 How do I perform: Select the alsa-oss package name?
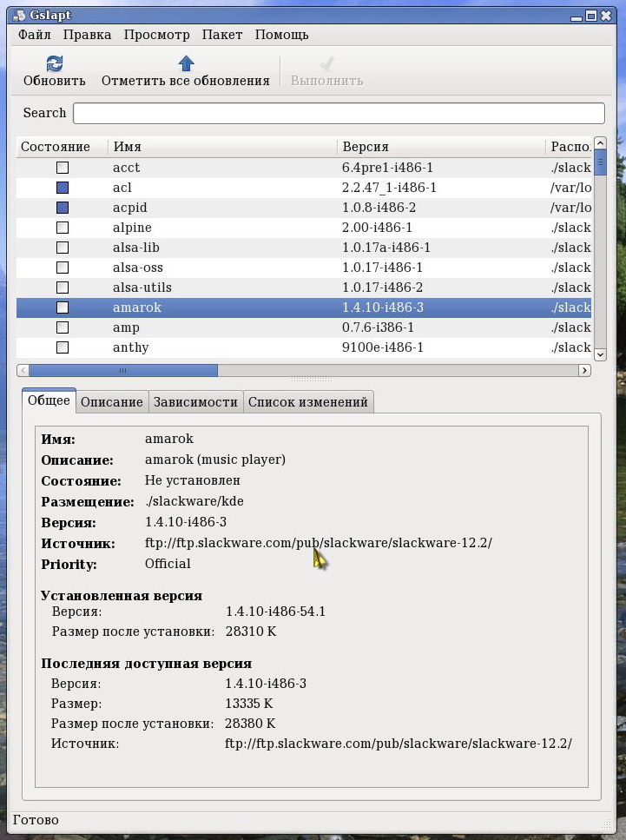138,268
